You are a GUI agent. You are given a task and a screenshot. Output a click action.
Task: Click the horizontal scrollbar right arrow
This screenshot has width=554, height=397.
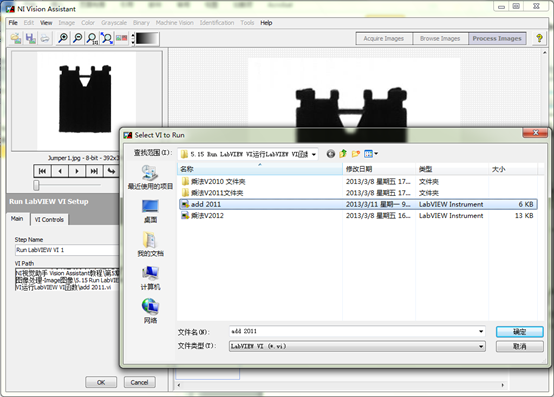click(502, 385)
